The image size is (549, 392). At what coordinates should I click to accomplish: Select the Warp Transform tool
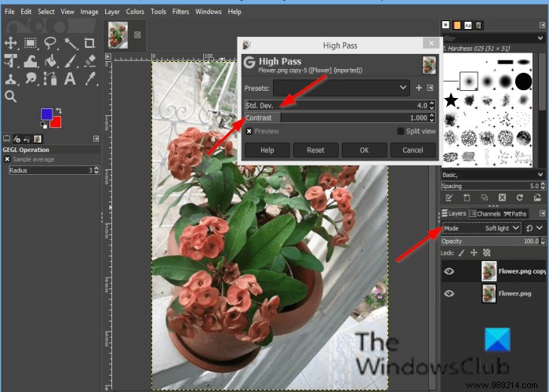click(x=31, y=61)
